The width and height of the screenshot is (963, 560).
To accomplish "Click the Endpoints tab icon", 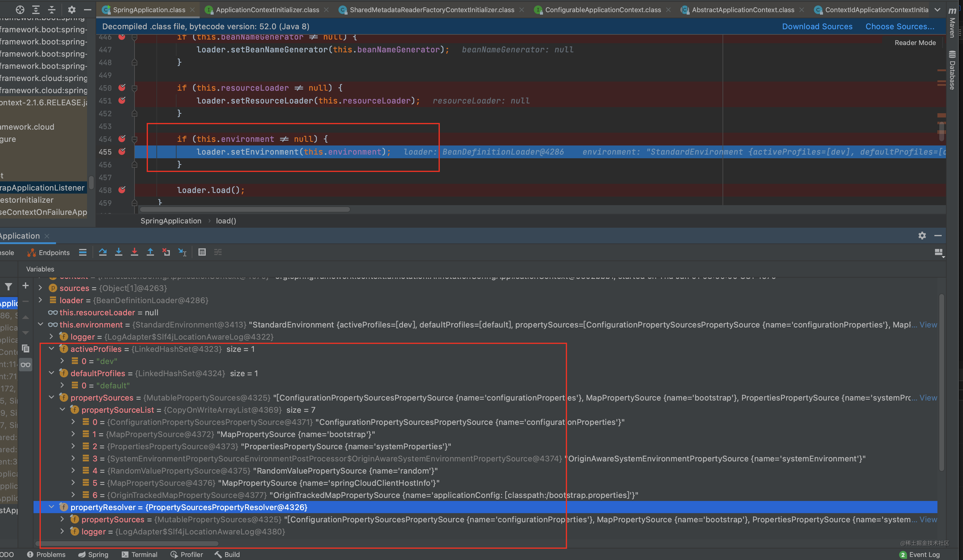I will pyautogui.click(x=32, y=253).
